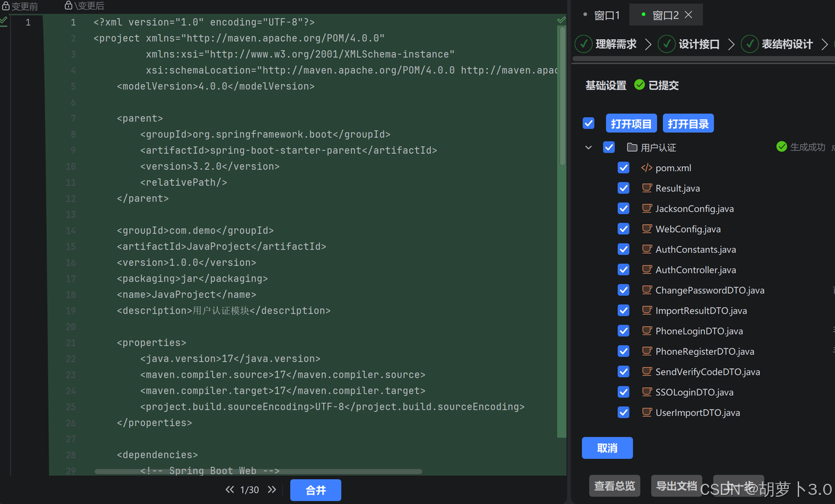Click the chevron after 表结构设计 step
This screenshot has height=504, width=835.
tap(825, 44)
